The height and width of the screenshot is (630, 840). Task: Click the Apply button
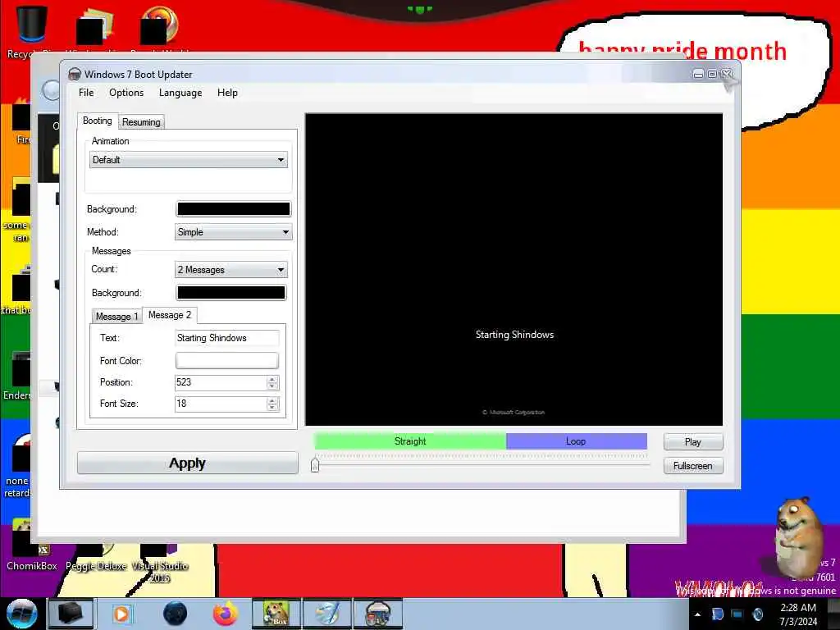click(x=188, y=463)
